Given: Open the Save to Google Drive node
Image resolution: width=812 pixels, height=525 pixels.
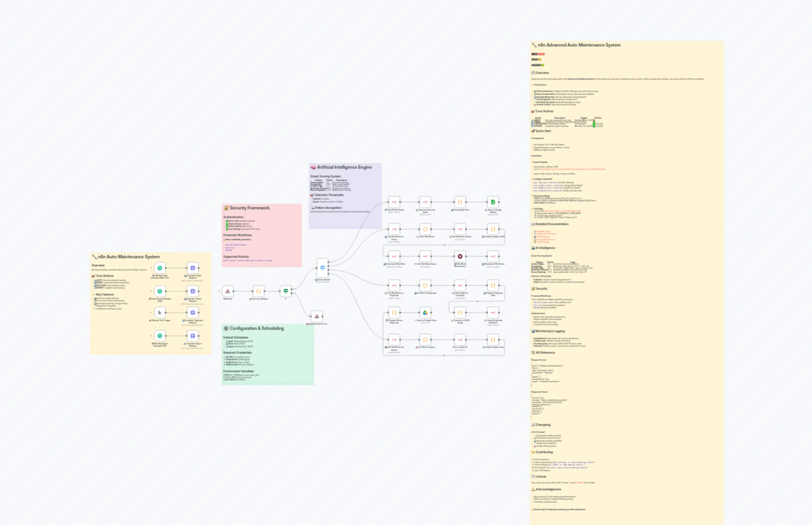Looking at the screenshot, I should pos(425,313).
